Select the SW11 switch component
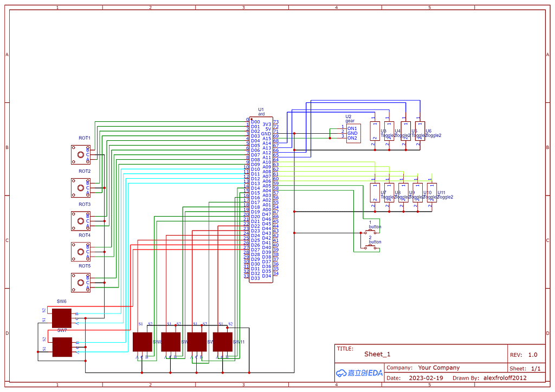This screenshot has width=555, height=392. click(x=223, y=342)
